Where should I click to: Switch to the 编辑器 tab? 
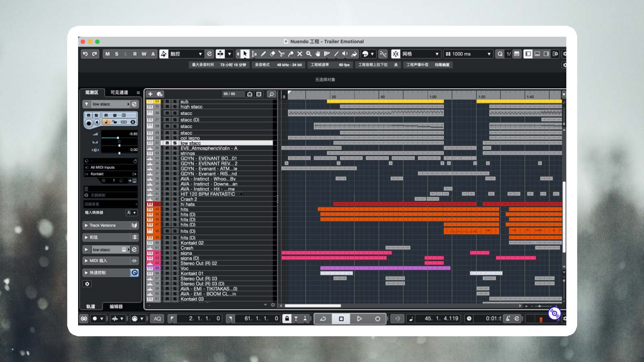116,306
